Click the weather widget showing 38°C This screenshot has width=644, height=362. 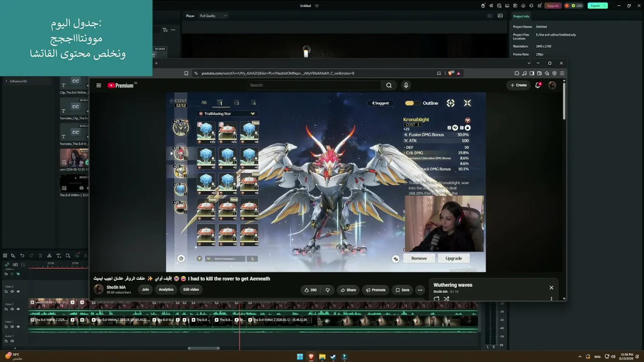point(14,356)
